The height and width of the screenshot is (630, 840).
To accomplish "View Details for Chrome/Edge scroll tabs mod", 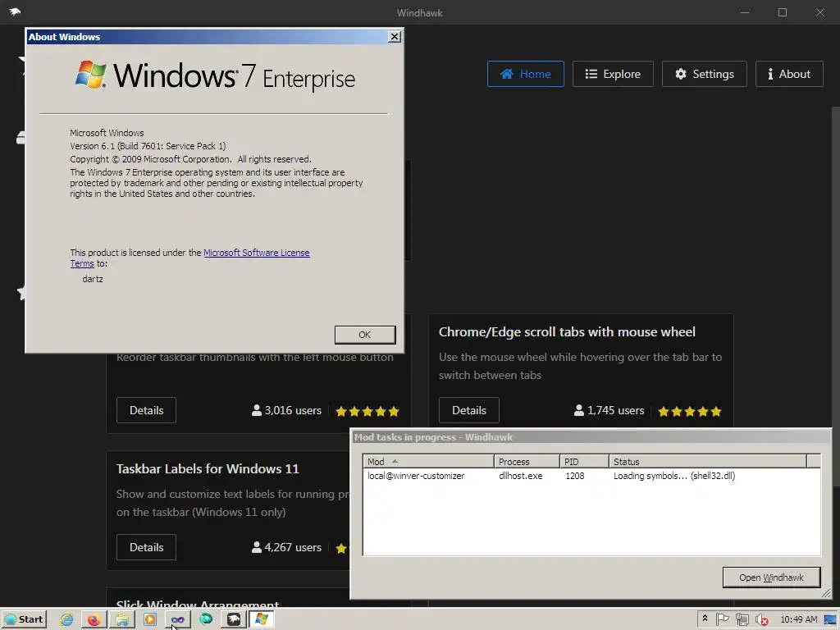I will (x=468, y=410).
